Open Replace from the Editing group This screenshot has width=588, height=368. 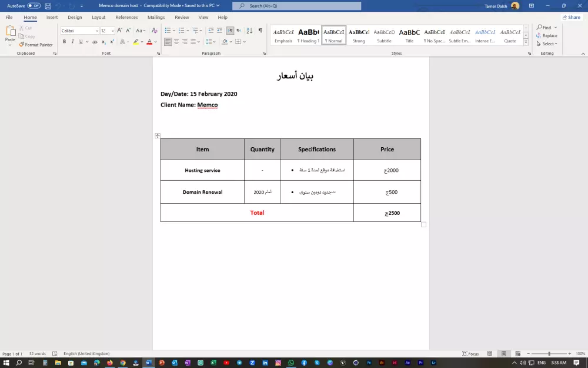point(547,35)
